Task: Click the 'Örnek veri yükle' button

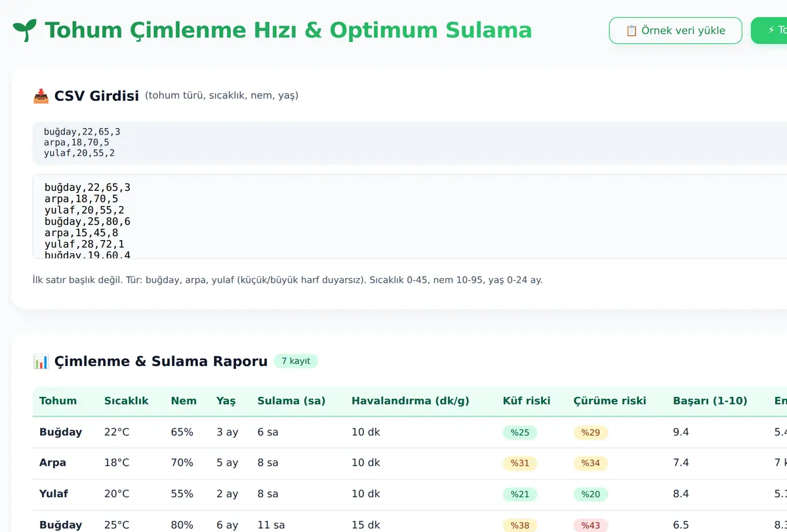Action: tap(676, 31)
